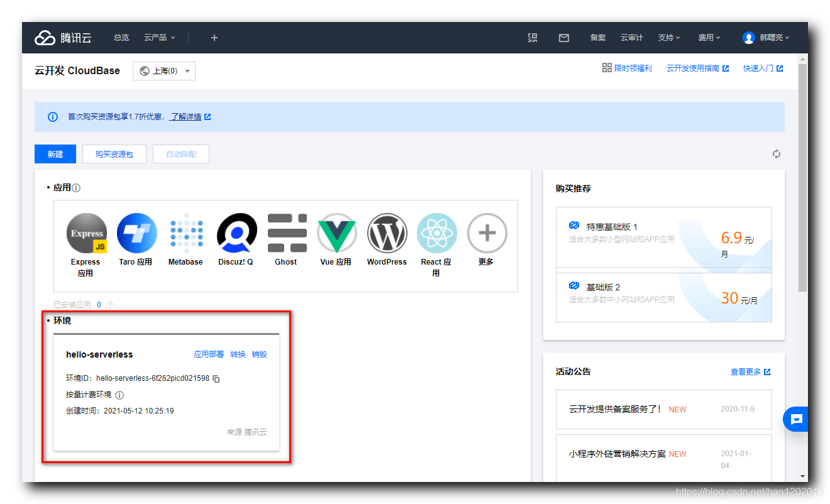Click the 限时领福利 link
The height and width of the screenshot is (504, 830).
(x=633, y=68)
